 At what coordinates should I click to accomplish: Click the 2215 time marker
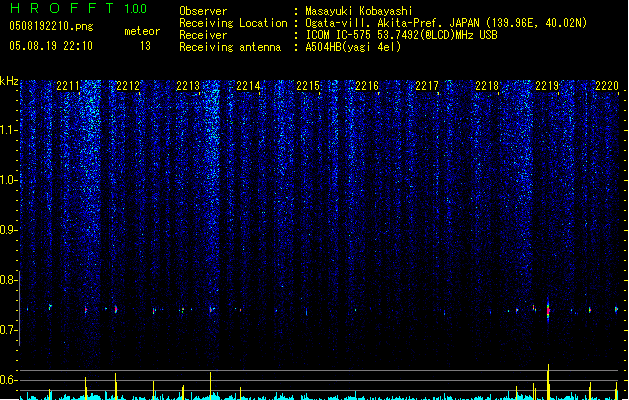click(x=308, y=86)
